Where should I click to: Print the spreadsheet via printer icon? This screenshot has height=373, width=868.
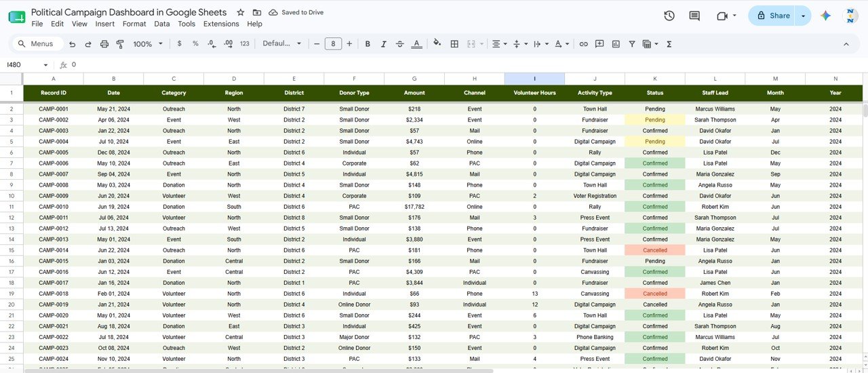coord(104,44)
